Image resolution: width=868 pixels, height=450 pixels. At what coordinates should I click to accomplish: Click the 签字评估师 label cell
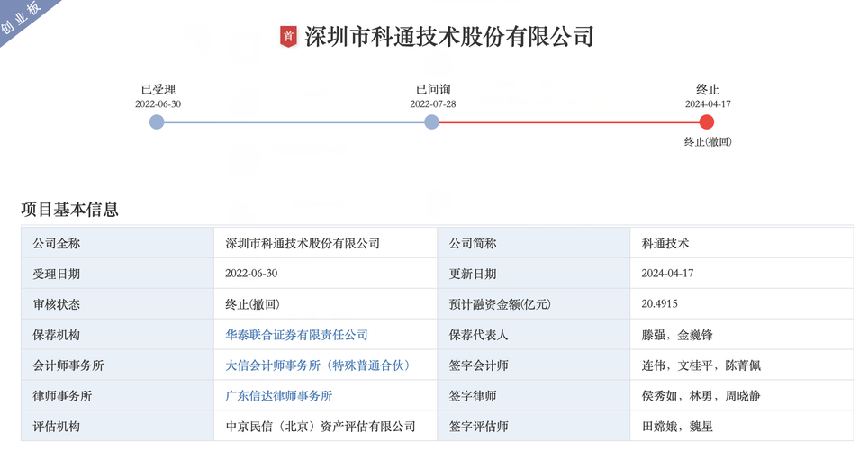[534, 426]
